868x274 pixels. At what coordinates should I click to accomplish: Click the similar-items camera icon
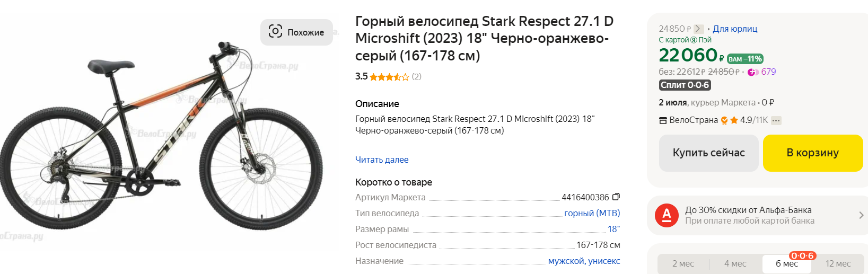click(x=275, y=31)
